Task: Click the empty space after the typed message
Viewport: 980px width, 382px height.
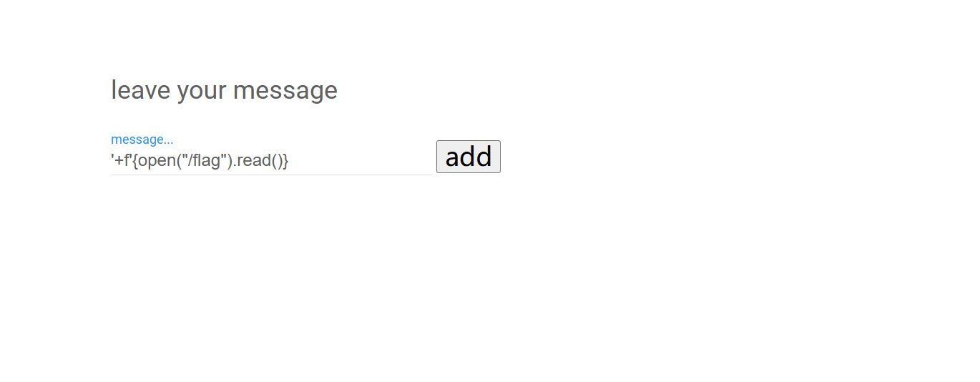Action: [x=360, y=160]
